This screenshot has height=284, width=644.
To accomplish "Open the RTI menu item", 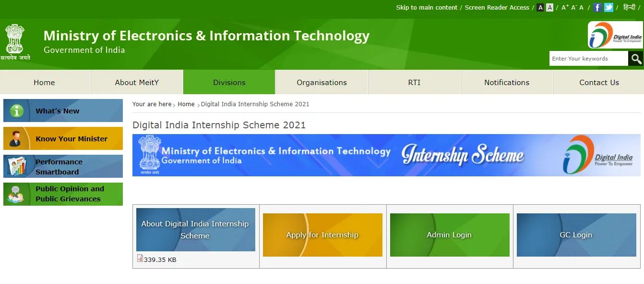I will click(x=414, y=82).
